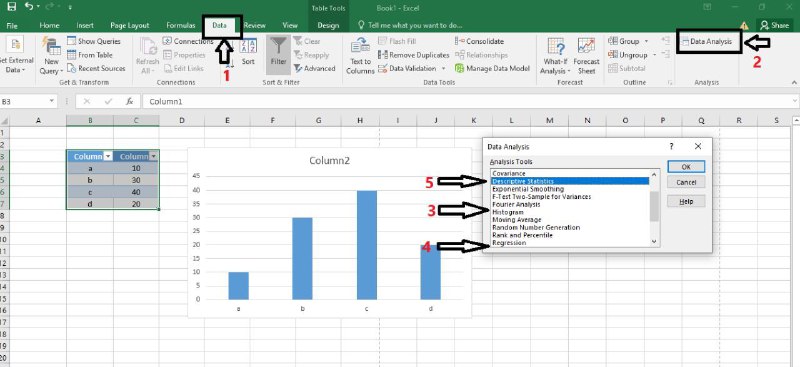
Task: Click Reapply filter
Action: (311, 55)
